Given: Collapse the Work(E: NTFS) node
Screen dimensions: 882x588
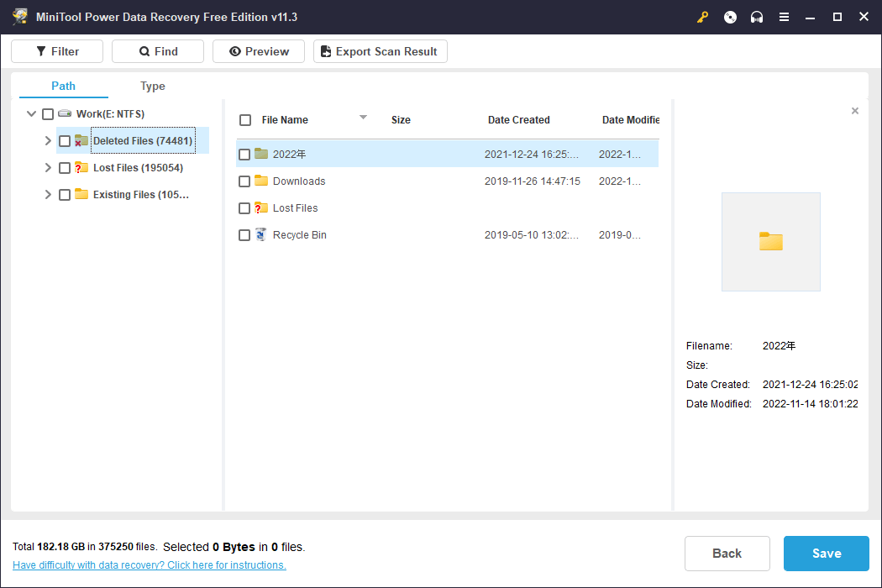Looking at the screenshot, I should [x=31, y=113].
